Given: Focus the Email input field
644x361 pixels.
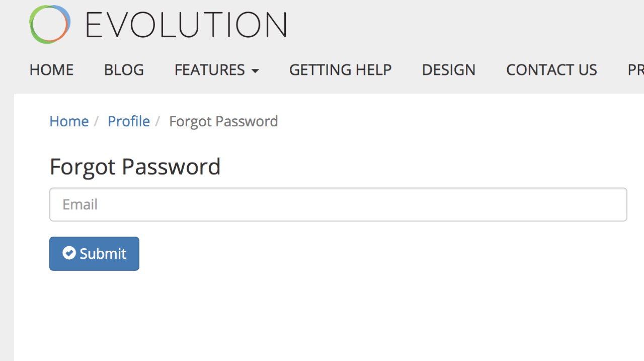Looking at the screenshot, I should [x=338, y=204].
